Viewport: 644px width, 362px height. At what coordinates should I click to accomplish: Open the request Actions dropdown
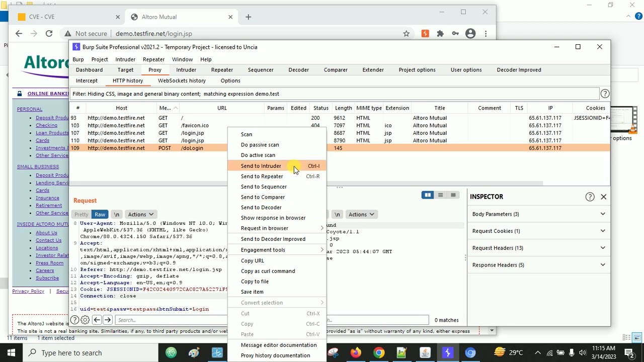[x=140, y=214]
